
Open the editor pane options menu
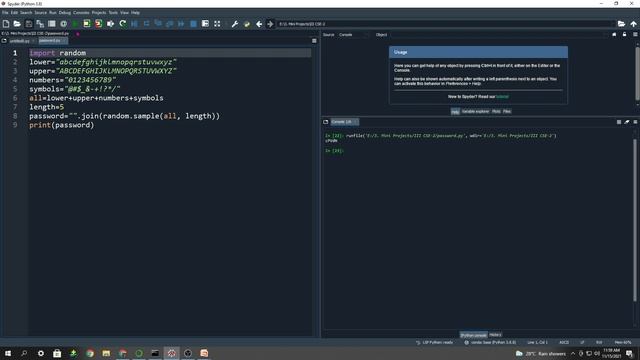(314, 41)
